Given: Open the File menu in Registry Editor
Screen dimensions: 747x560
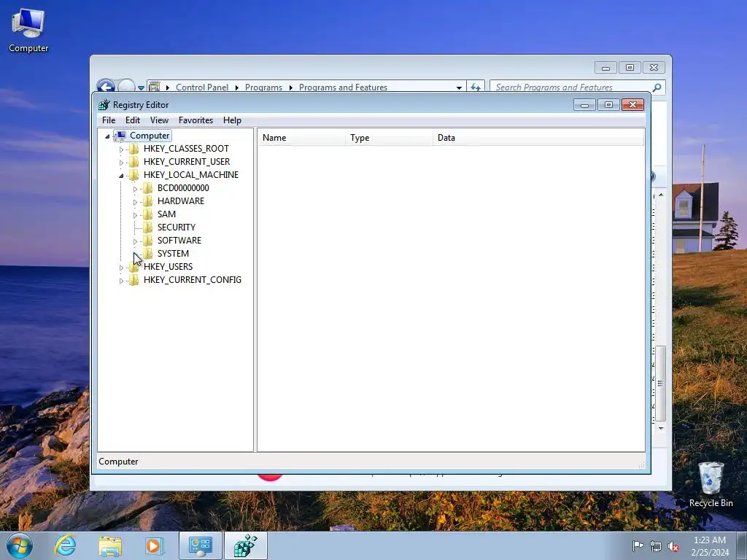Looking at the screenshot, I should (109, 120).
